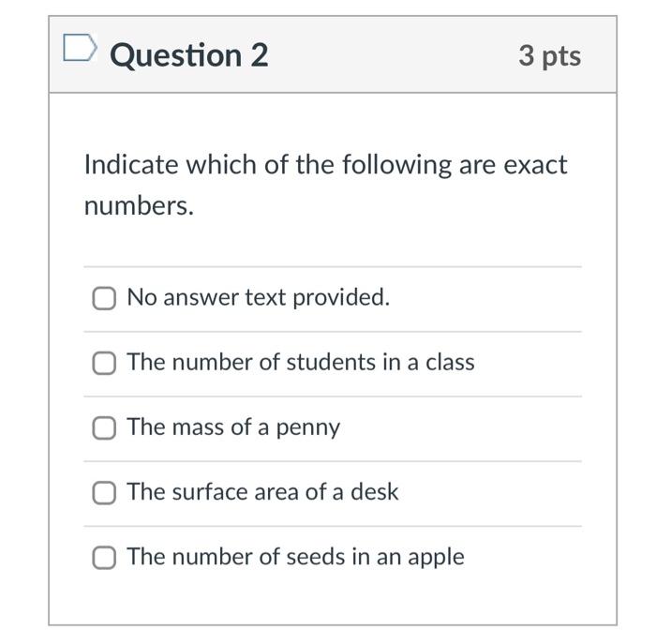Viewport: 656px width, 644px height.
Task: Flag Question 2 with the bookmark icon
Action: (80, 48)
